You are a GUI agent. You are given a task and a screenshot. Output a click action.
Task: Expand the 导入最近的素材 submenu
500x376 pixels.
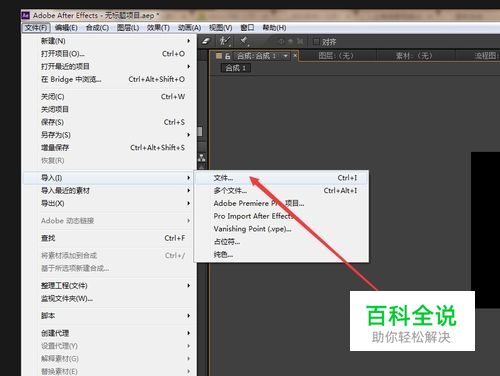click(x=109, y=191)
